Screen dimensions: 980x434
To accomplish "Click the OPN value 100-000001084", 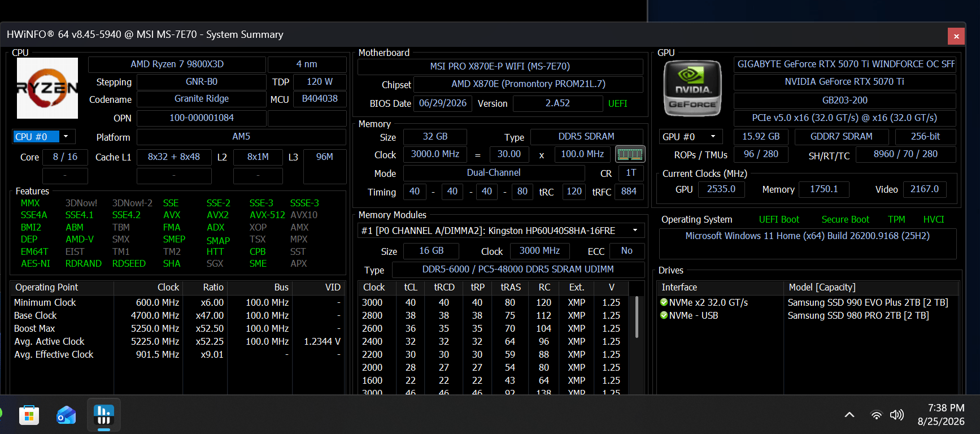I will point(202,118).
